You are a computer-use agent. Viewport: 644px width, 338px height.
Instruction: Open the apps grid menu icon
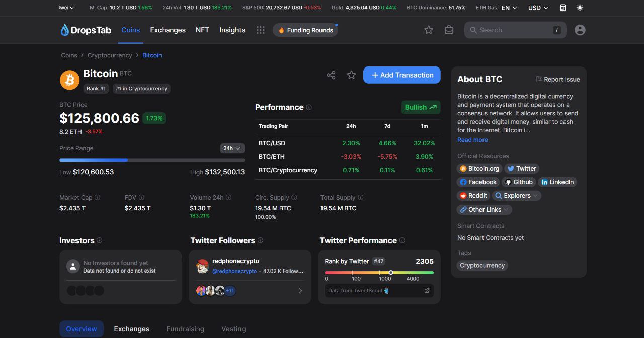(x=260, y=30)
